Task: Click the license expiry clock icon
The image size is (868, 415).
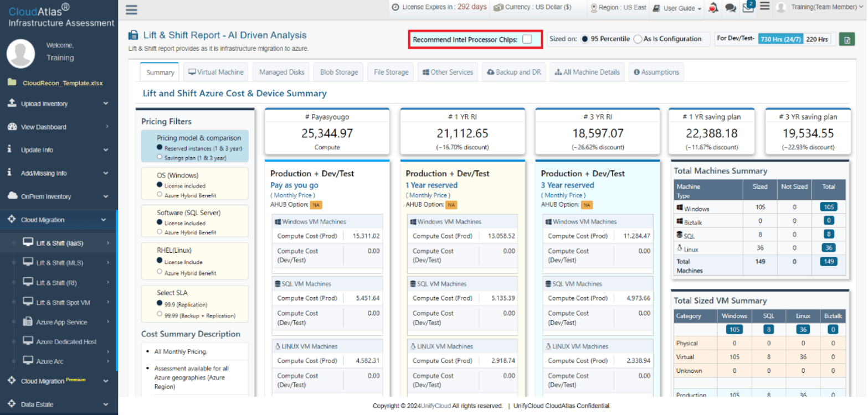Action: (395, 7)
